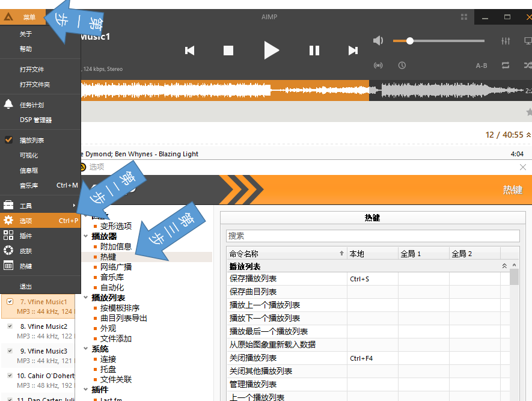532x401 pixels.
Task: Pause the current track
Action: pos(314,51)
